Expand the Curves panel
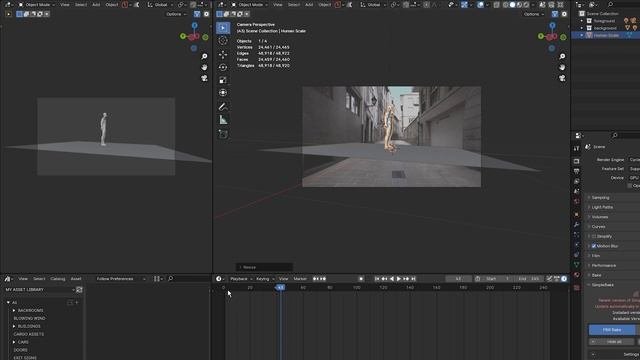 coord(598,227)
